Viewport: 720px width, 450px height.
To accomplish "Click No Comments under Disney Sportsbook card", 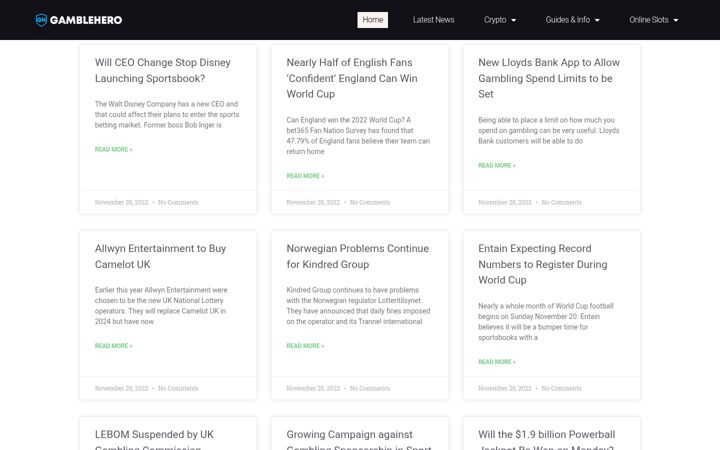I will [178, 202].
